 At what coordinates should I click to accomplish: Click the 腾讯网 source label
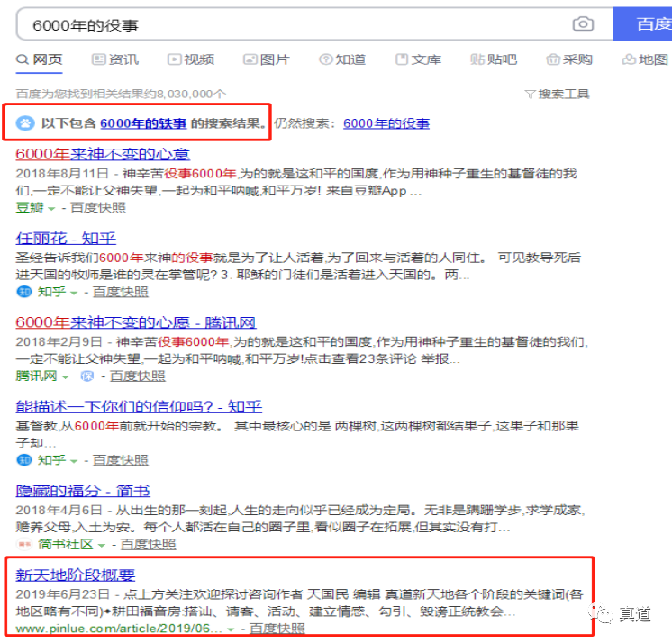36,376
